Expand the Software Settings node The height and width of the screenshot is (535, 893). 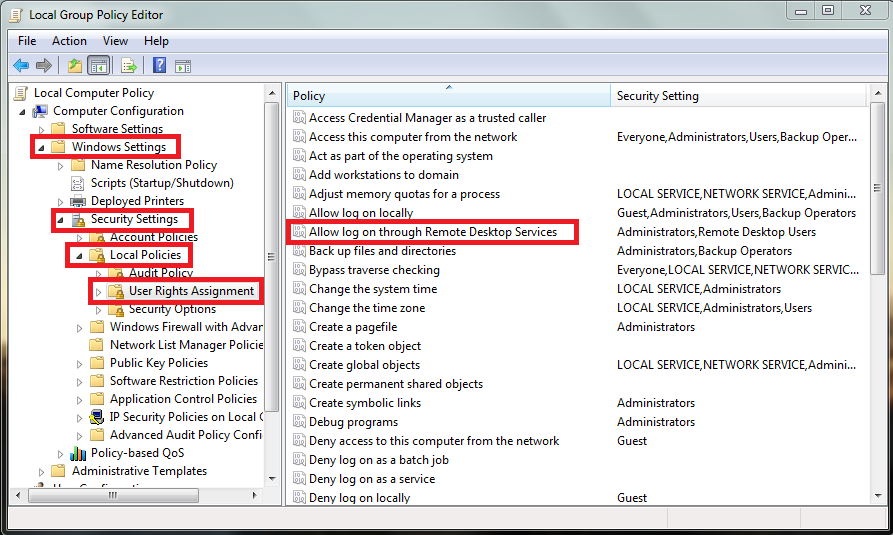coord(41,129)
